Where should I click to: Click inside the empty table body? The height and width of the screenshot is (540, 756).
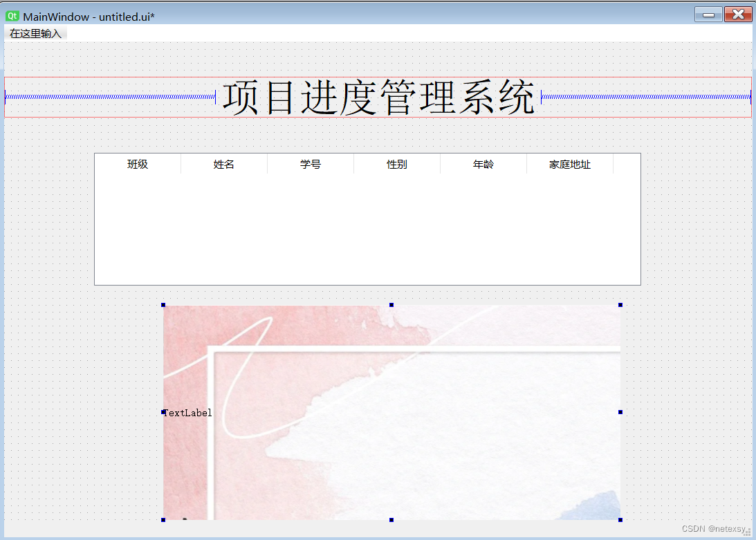click(x=367, y=228)
